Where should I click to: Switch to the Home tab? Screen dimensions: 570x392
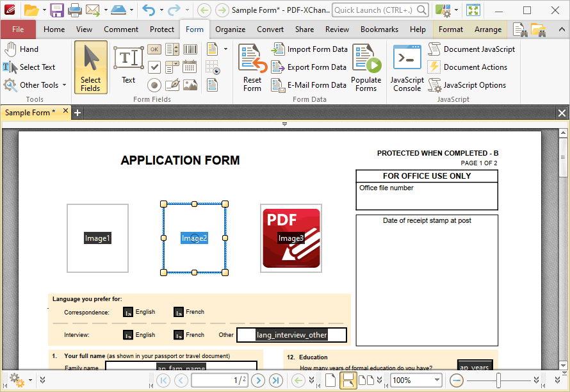(54, 29)
